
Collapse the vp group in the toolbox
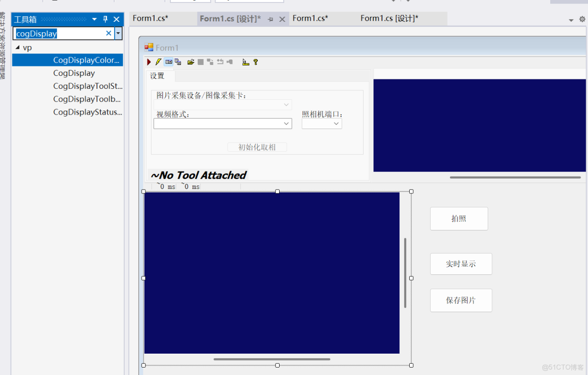point(18,47)
